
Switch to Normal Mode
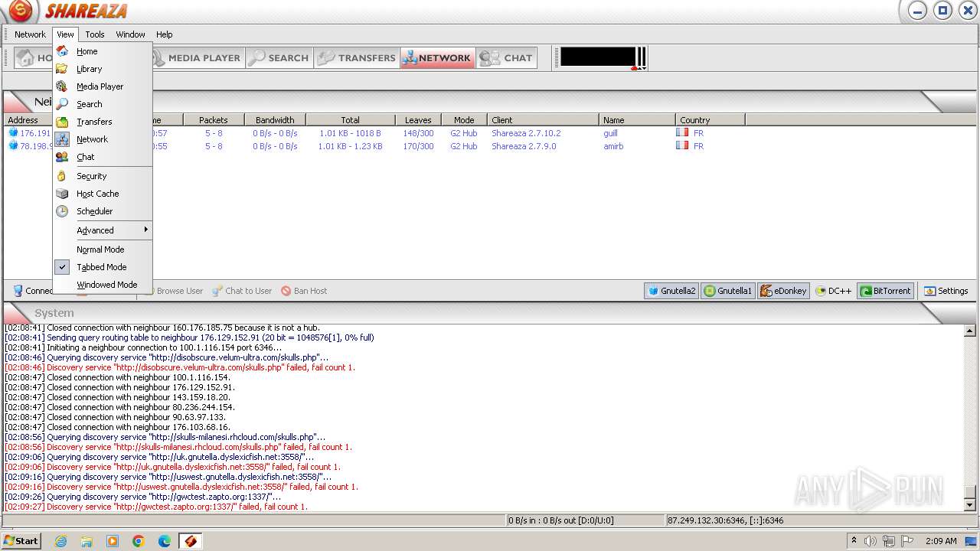pyautogui.click(x=103, y=249)
